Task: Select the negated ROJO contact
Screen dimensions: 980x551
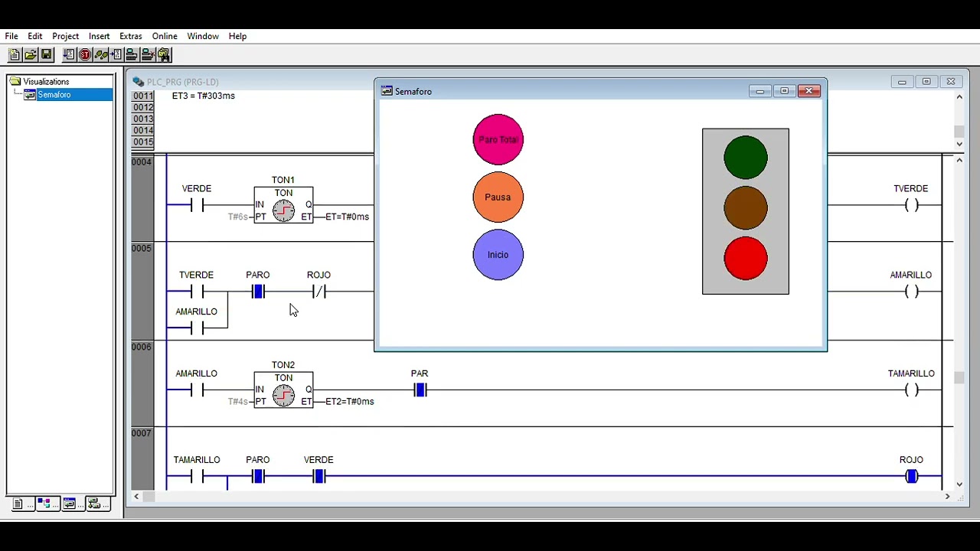Action: (319, 292)
